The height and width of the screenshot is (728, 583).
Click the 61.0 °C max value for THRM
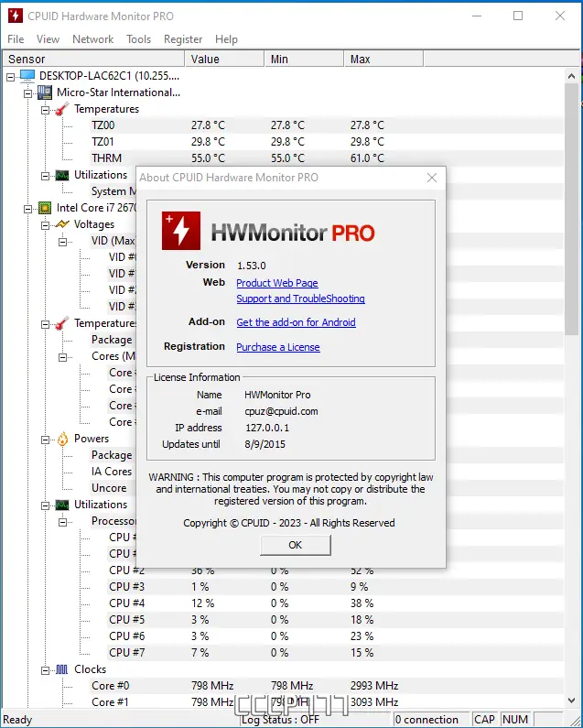367,158
